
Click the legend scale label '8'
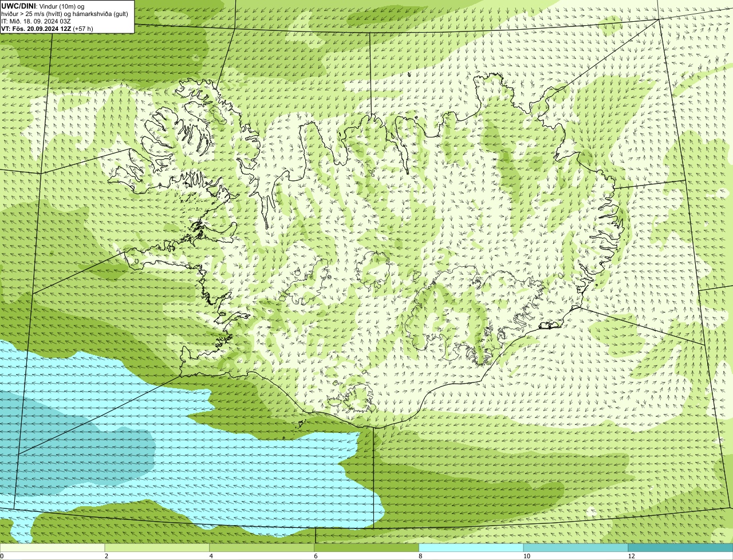[x=420, y=556]
